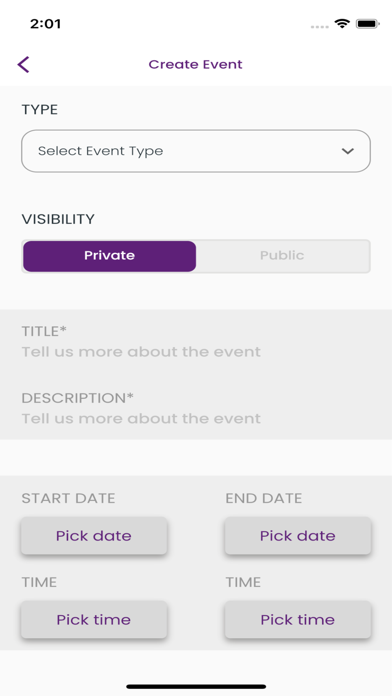
Task: Select Private visibility option
Action: [110, 256]
